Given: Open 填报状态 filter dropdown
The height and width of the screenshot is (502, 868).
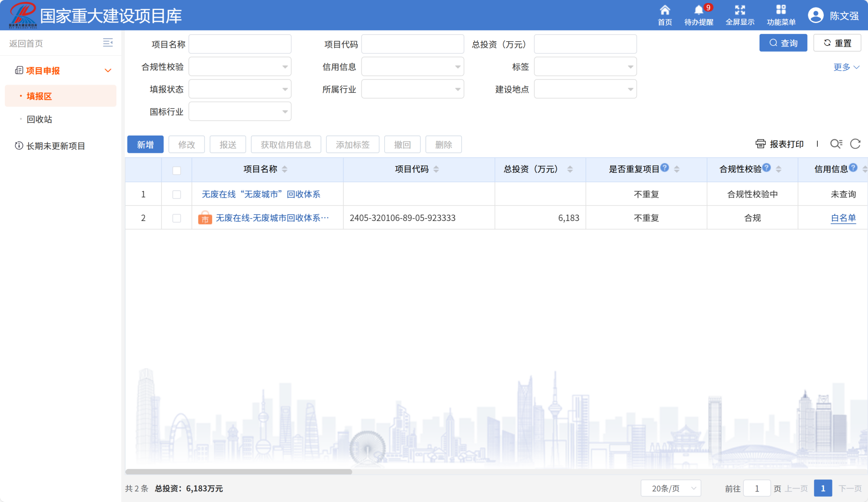Looking at the screenshot, I should tap(240, 89).
